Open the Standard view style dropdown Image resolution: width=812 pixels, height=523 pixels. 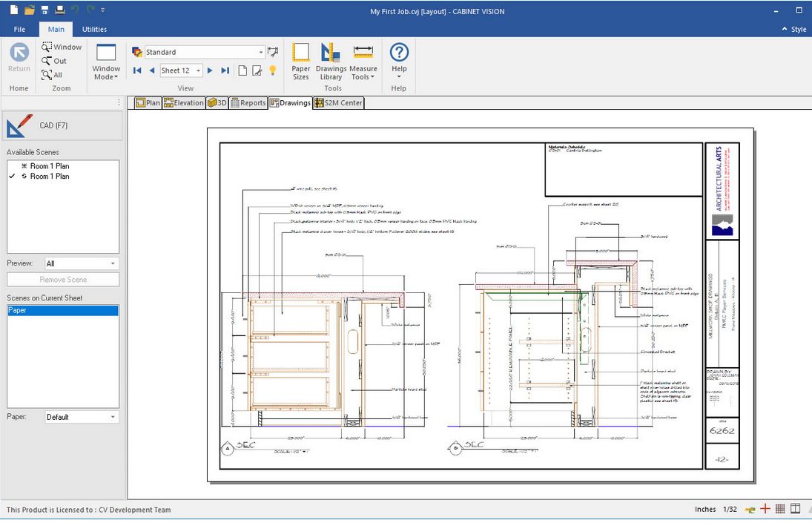coord(261,51)
